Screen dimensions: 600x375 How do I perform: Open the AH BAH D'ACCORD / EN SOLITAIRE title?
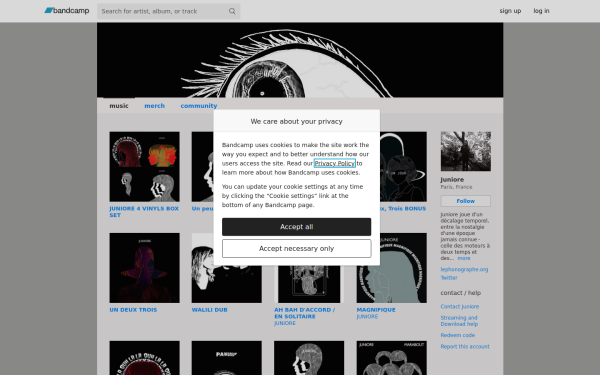click(305, 313)
